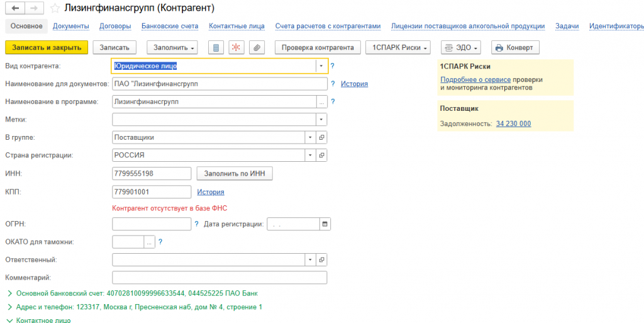Open the calendar for Дата регистрации
The height and width of the screenshot is (323, 644).
coord(325,224)
